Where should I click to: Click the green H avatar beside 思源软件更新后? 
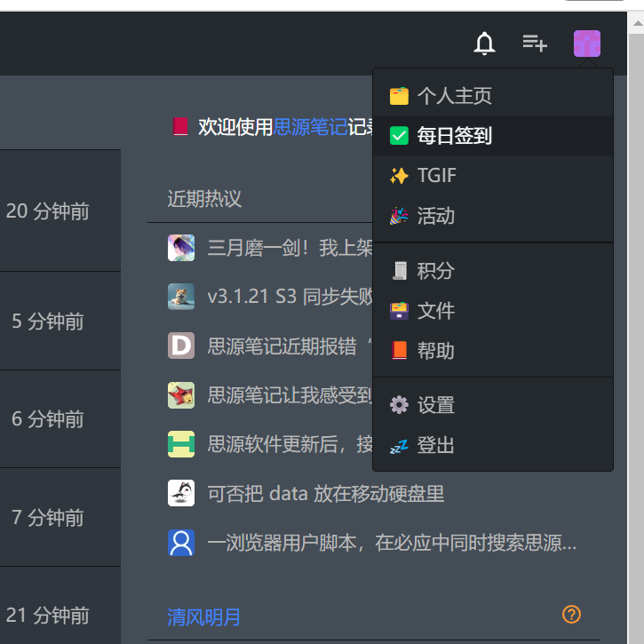[181, 444]
